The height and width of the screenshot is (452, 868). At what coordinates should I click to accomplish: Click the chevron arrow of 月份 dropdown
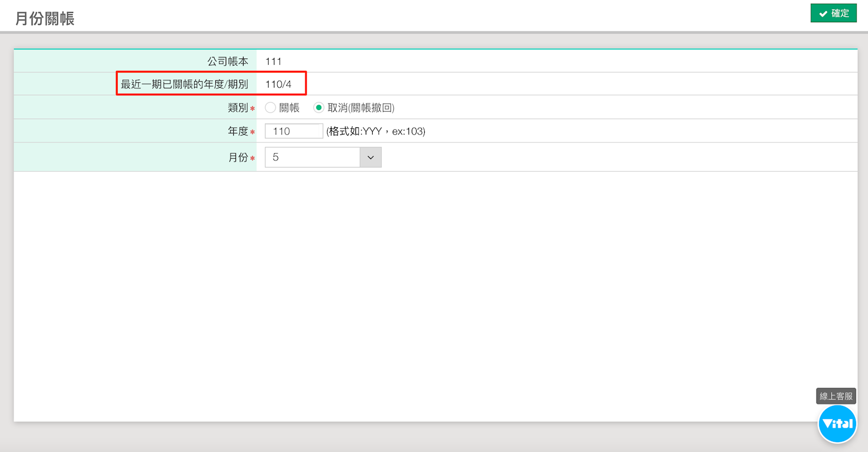(371, 157)
